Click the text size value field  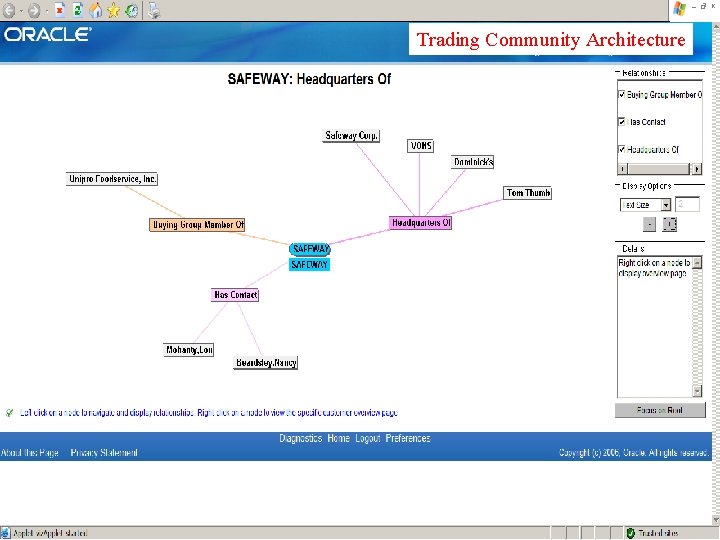[x=687, y=204]
